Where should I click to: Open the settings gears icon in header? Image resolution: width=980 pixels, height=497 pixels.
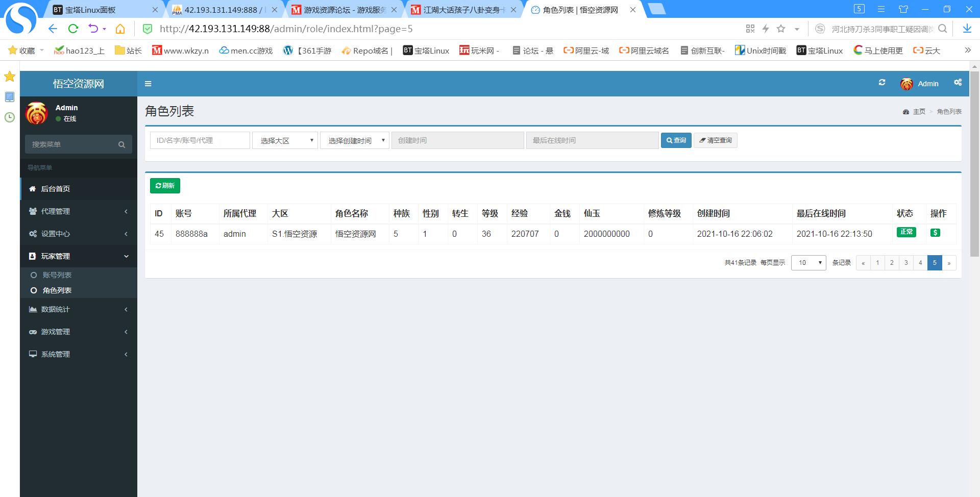pos(958,83)
